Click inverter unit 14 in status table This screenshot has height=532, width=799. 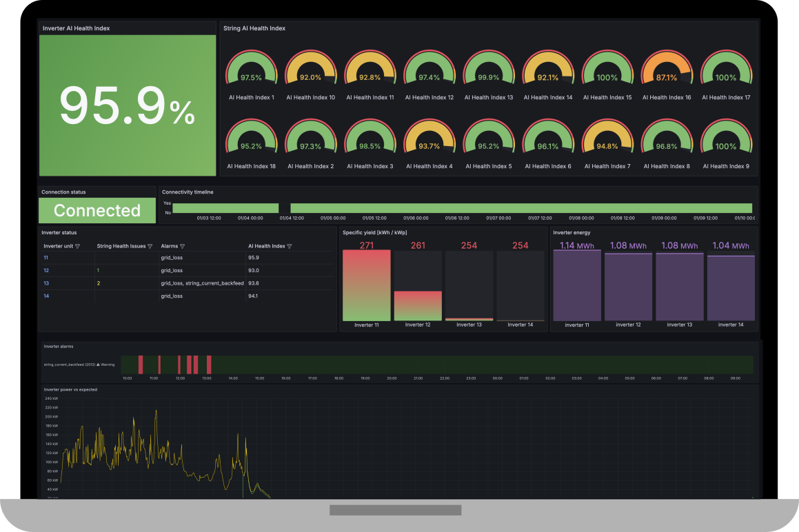click(x=46, y=296)
